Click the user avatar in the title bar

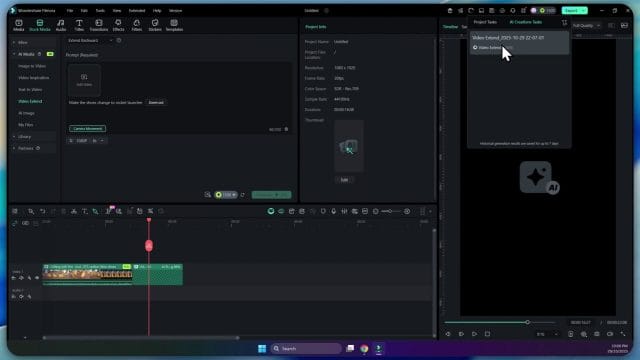(533, 11)
